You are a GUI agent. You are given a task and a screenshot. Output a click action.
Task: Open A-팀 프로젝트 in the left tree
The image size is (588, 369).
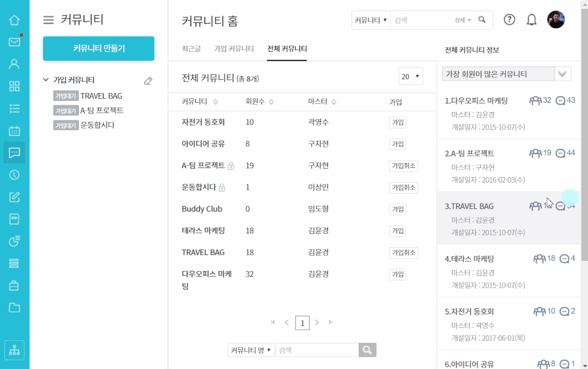pyautogui.click(x=101, y=111)
